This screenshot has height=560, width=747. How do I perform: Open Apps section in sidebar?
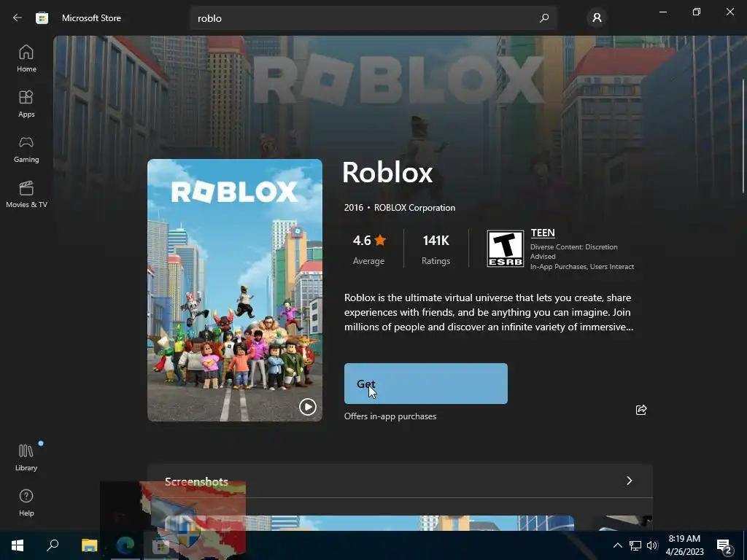point(26,104)
